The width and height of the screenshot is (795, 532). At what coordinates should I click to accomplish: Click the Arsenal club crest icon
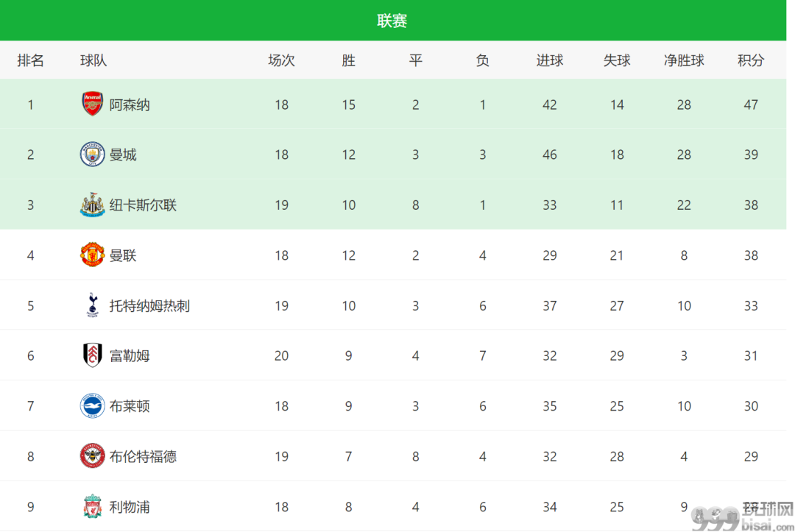click(x=92, y=104)
